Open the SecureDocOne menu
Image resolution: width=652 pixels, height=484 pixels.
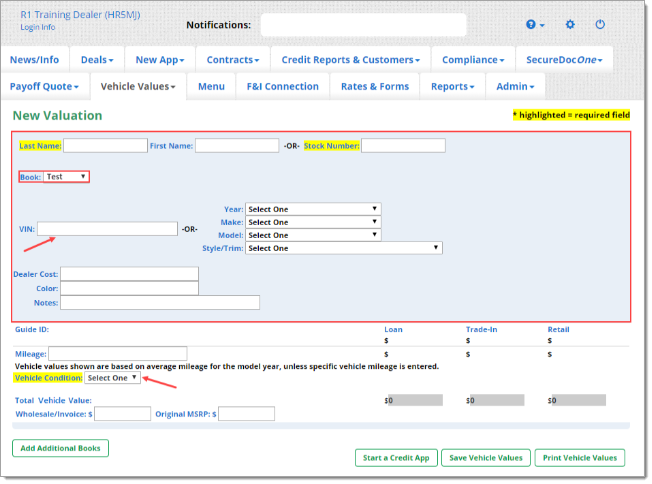click(564, 60)
